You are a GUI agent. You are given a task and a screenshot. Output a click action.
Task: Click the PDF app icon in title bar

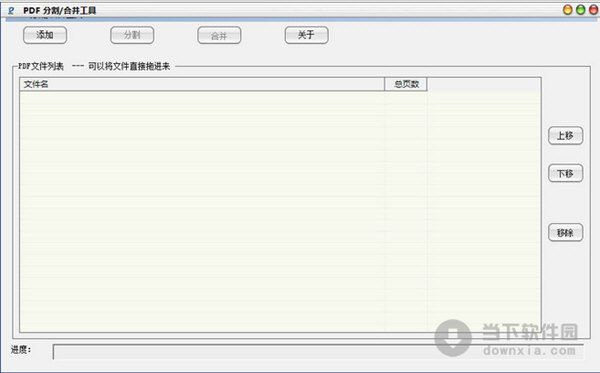click(x=11, y=10)
